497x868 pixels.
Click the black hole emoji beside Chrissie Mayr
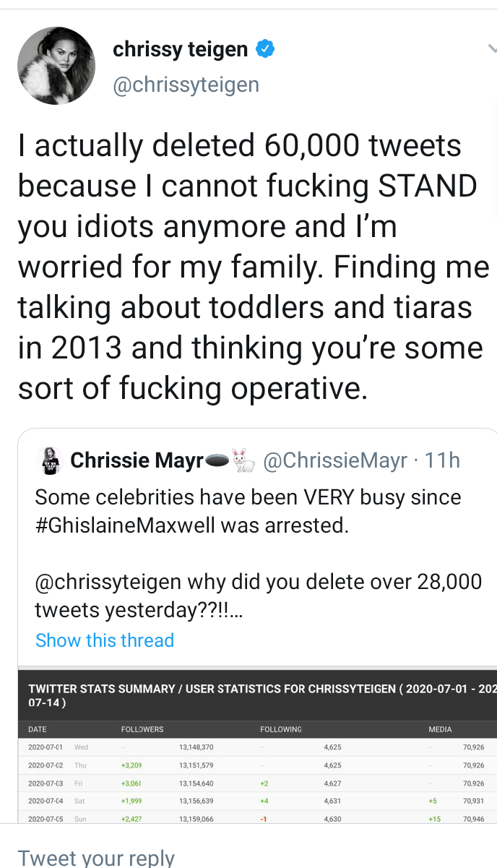tap(217, 460)
